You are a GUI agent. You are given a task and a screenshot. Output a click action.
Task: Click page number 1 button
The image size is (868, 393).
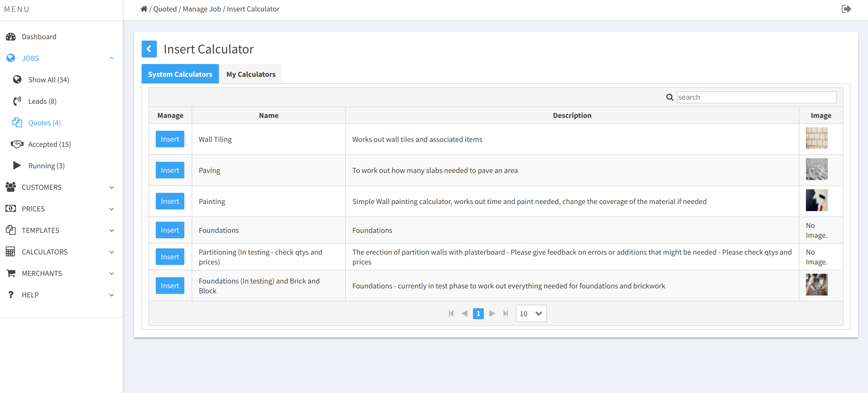478,314
